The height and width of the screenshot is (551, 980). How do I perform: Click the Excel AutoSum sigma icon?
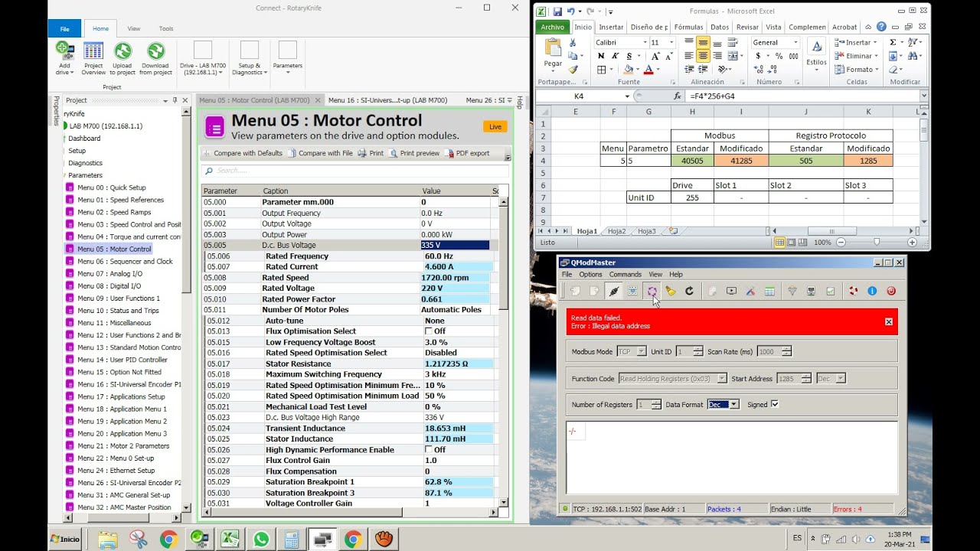pyautogui.click(x=893, y=43)
